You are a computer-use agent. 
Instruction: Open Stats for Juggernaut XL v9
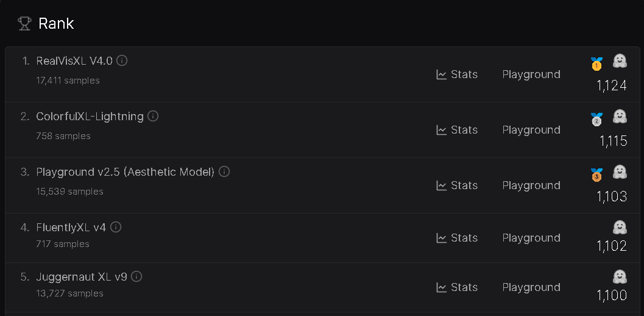coord(457,287)
